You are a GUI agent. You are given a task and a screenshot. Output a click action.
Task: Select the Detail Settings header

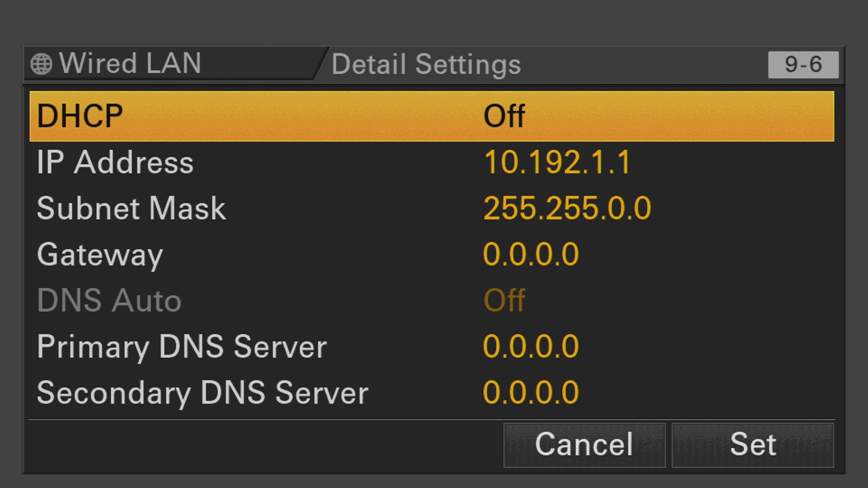(x=426, y=64)
